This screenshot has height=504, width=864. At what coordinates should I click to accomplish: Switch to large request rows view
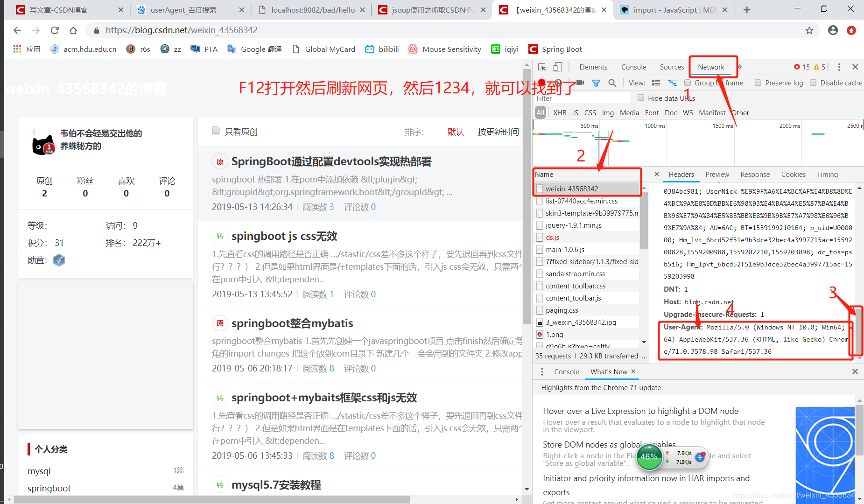coord(656,83)
